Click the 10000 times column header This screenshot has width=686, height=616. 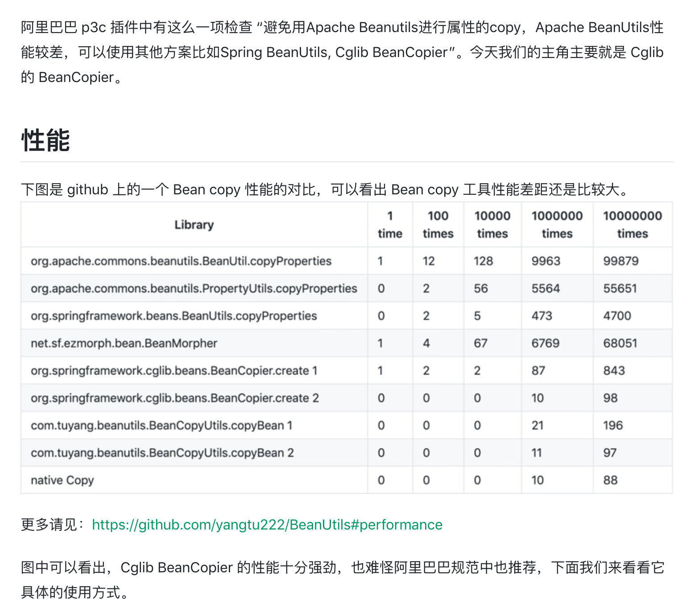tap(492, 225)
